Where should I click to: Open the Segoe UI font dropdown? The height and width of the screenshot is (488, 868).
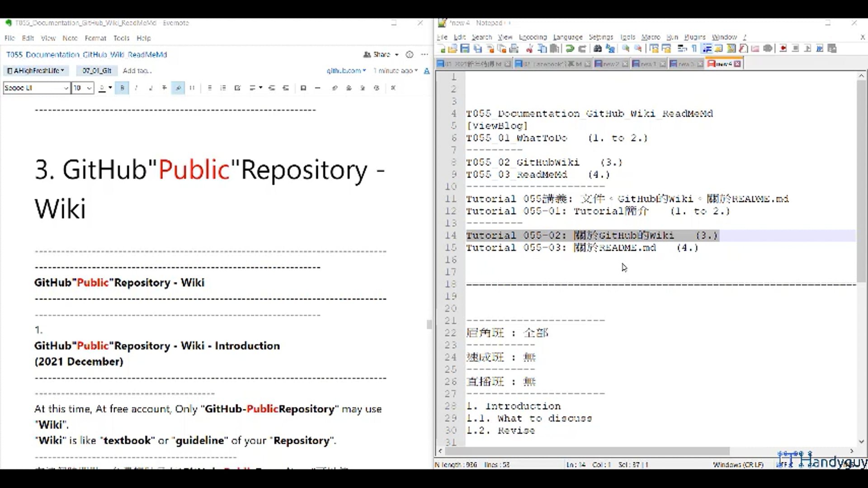pyautogui.click(x=36, y=88)
